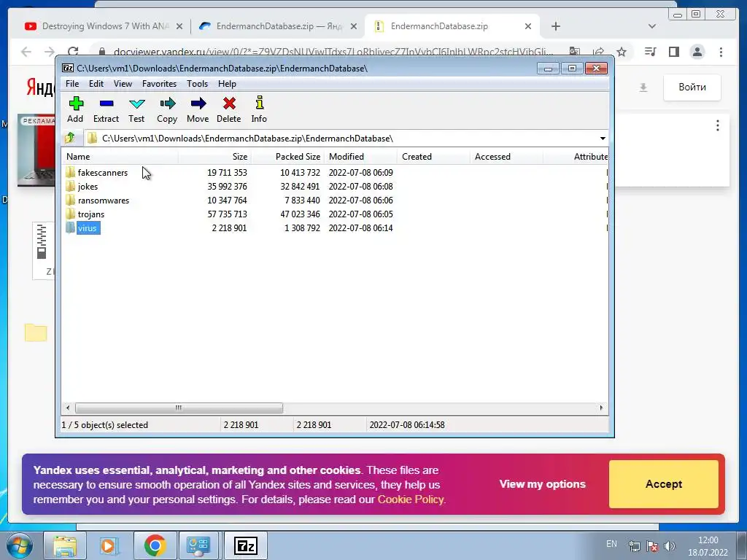Go back in Chrome

coord(26,52)
